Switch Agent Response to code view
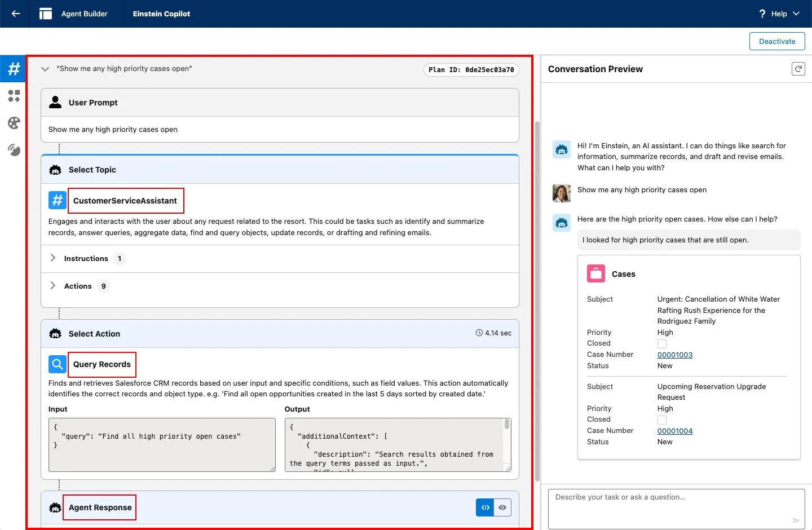 485,507
